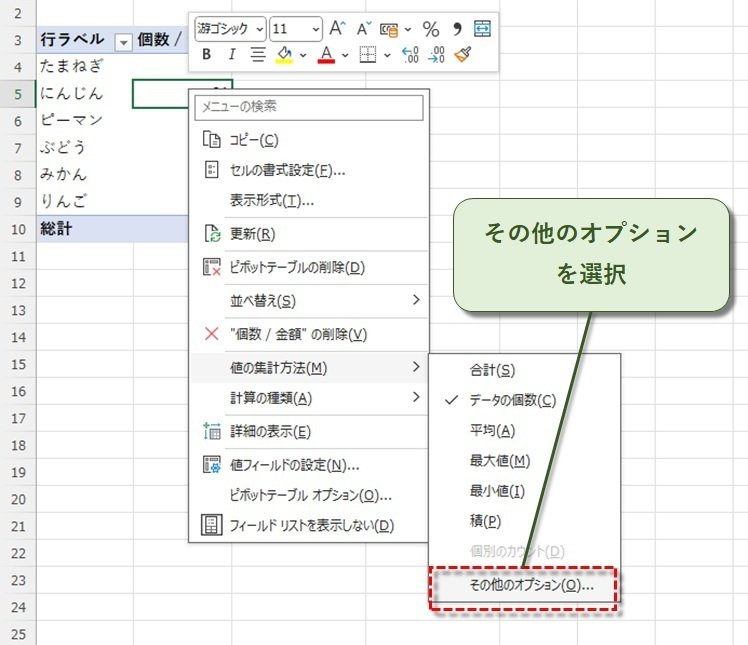The image size is (748, 645).
Task: Select the 総計 total row cell
Action: pos(84,229)
